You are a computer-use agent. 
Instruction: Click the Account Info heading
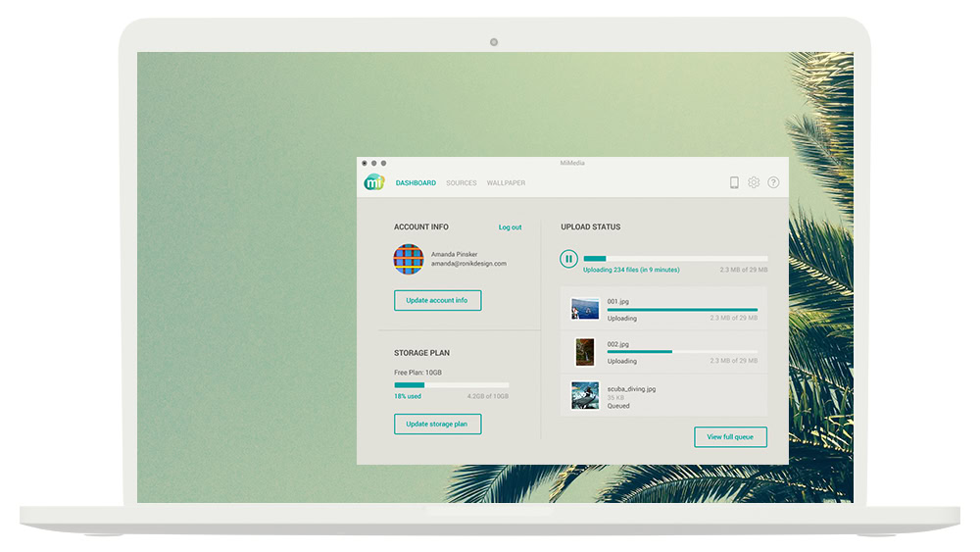(x=421, y=226)
